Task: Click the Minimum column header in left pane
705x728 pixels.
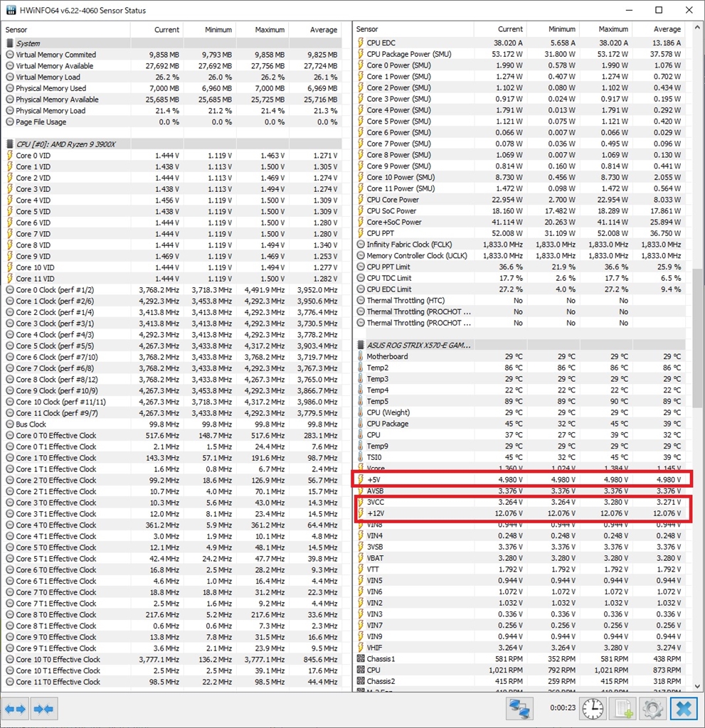Action: pos(210,30)
